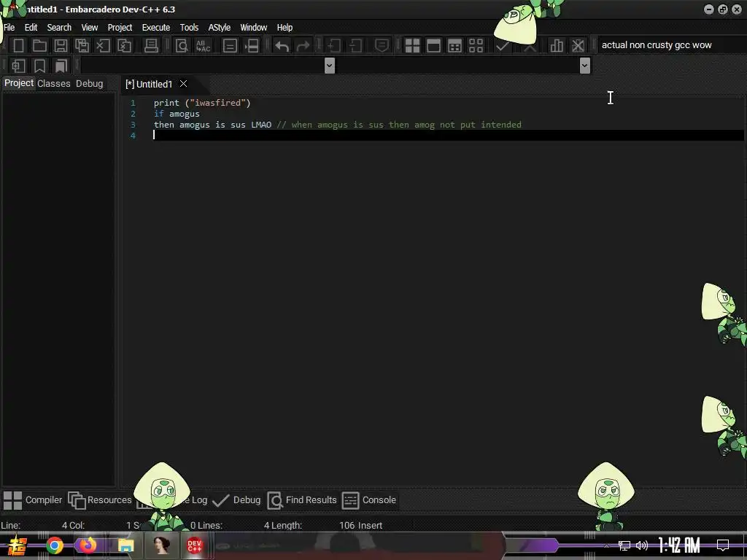Switch to the Classes sidebar tab
The image size is (747, 560).
(54, 84)
